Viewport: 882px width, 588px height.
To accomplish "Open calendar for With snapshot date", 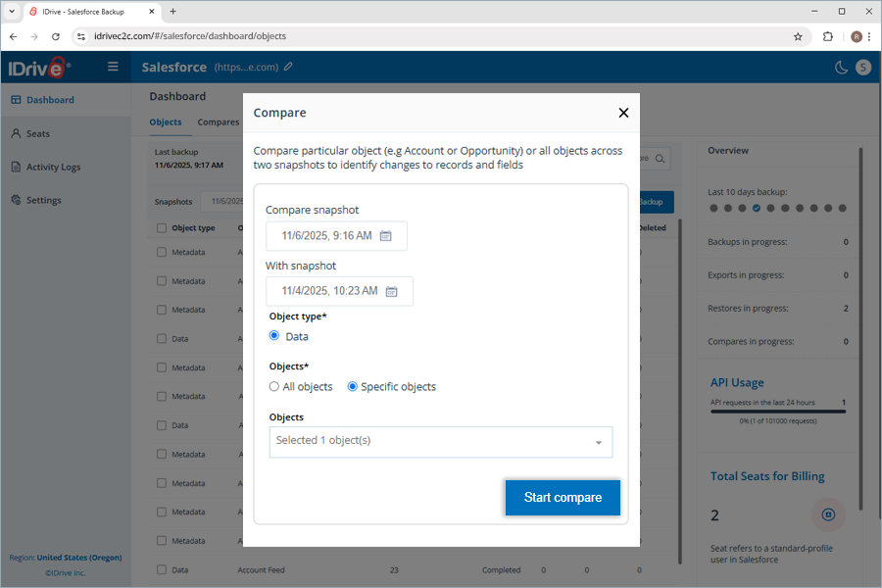I will [391, 291].
